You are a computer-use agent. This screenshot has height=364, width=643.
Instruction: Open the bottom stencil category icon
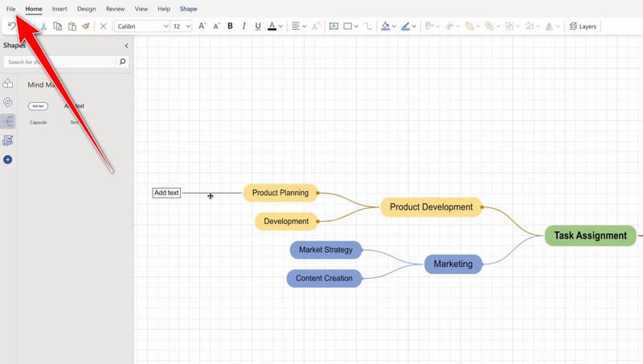(8, 141)
